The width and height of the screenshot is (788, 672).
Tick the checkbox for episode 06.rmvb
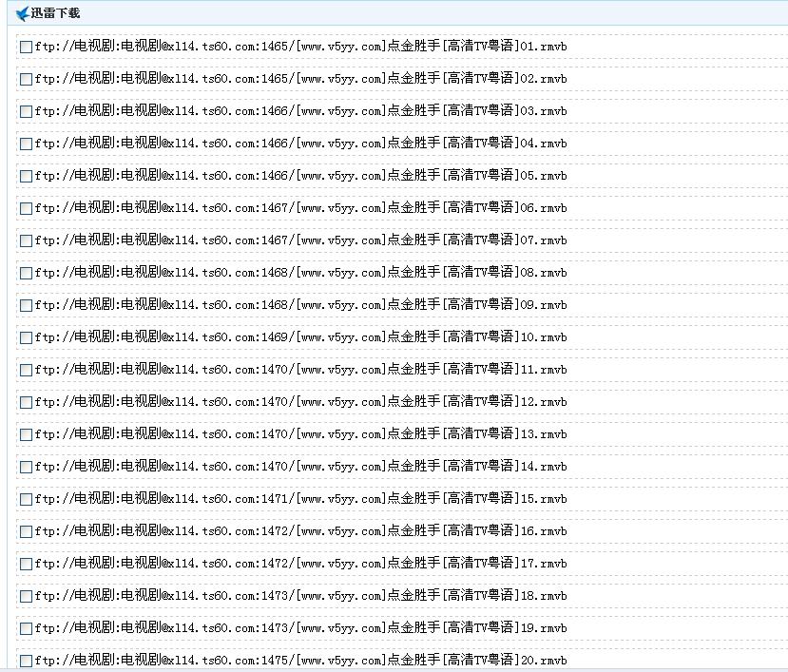coord(26,208)
